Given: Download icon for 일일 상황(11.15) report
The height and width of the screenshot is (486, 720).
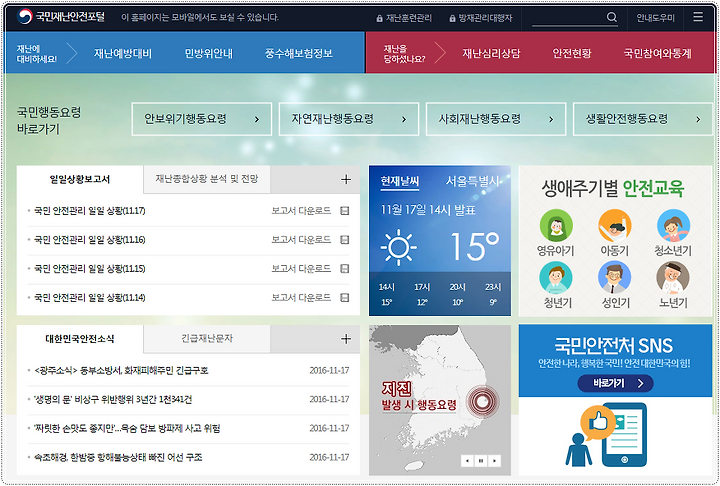Looking at the screenshot, I should (344, 269).
